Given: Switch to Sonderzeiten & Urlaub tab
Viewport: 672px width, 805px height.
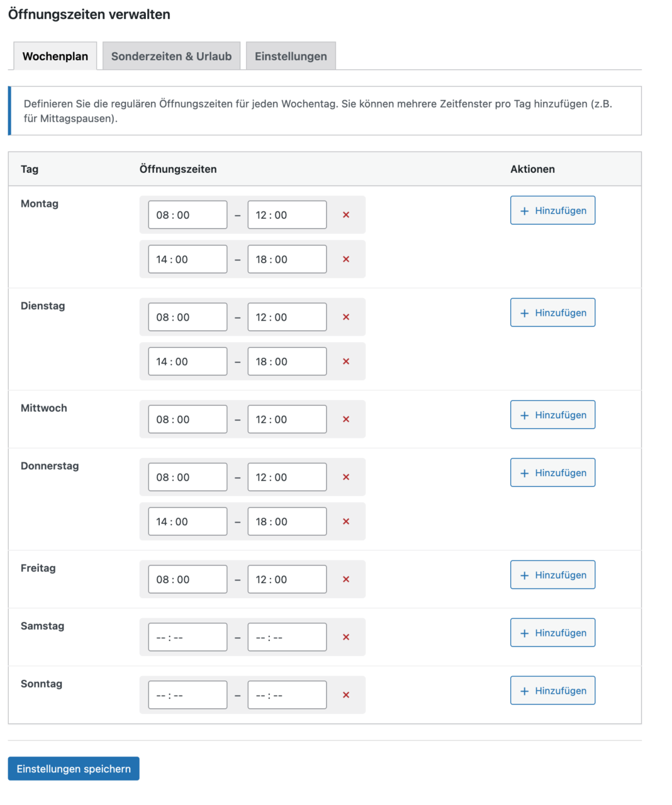Looking at the screenshot, I should coord(171,56).
